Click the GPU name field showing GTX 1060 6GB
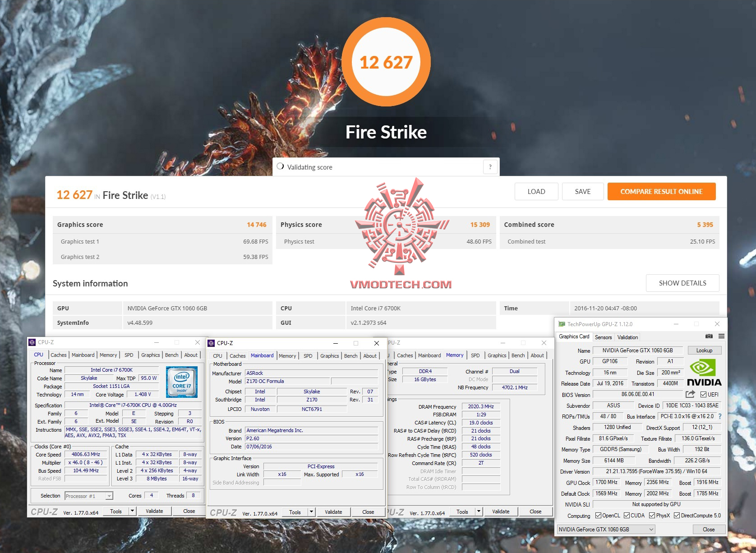The height and width of the screenshot is (553, 756). 639,350
